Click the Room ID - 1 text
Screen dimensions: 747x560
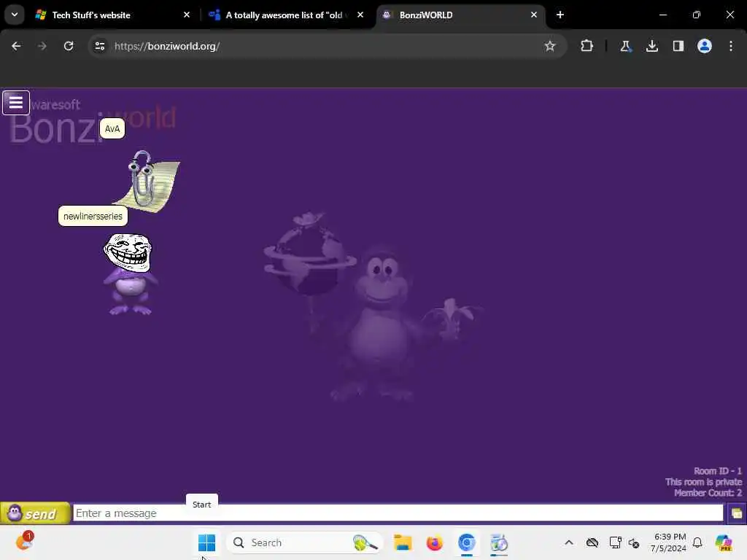point(718,471)
